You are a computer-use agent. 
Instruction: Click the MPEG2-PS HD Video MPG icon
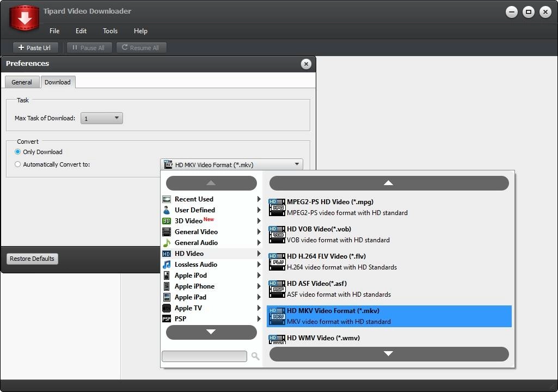tap(277, 207)
